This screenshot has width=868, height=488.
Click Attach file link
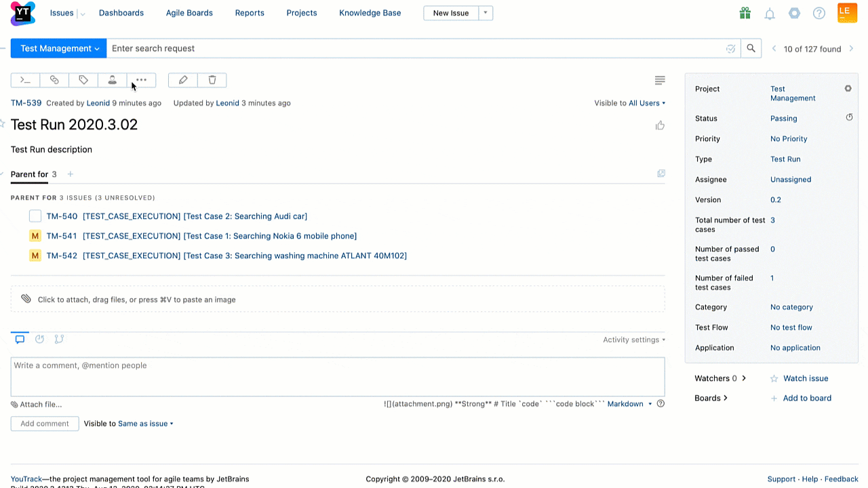coord(41,405)
